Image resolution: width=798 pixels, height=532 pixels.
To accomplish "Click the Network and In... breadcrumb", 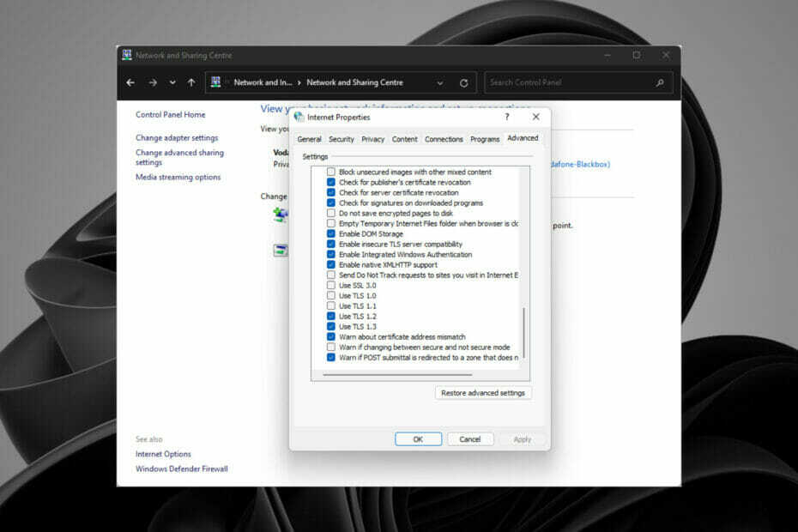I will point(263,82).
